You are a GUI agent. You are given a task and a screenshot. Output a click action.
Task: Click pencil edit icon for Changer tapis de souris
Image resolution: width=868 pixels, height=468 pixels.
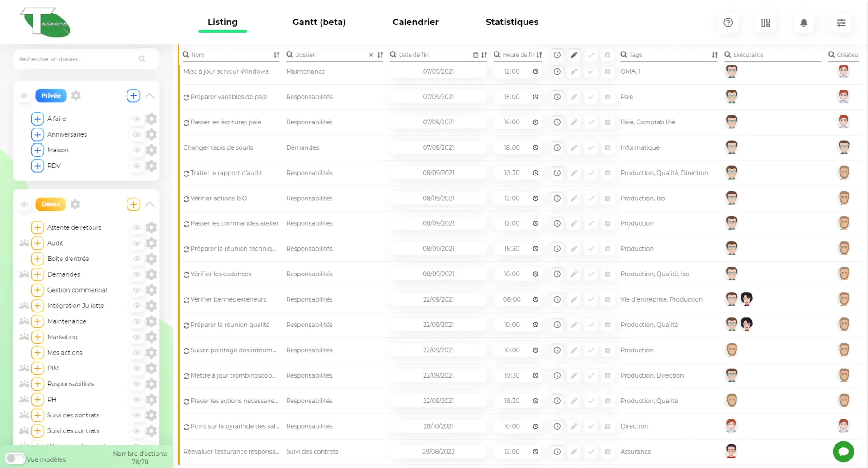574,147
